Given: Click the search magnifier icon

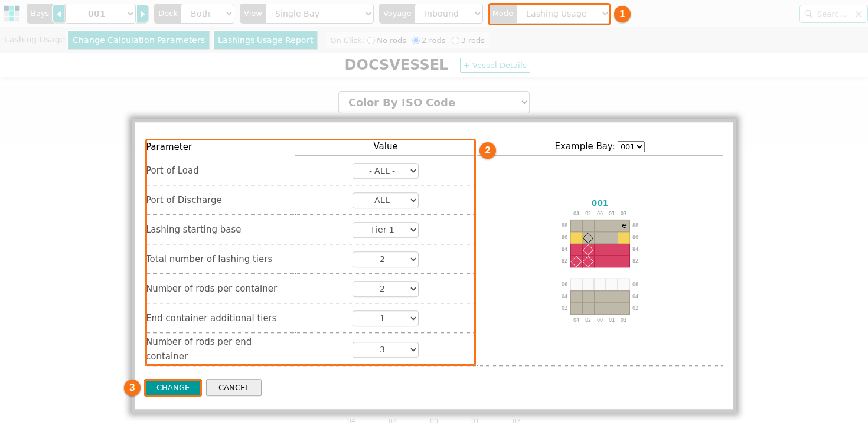Looking at the screenshot, I should point(808,14).
